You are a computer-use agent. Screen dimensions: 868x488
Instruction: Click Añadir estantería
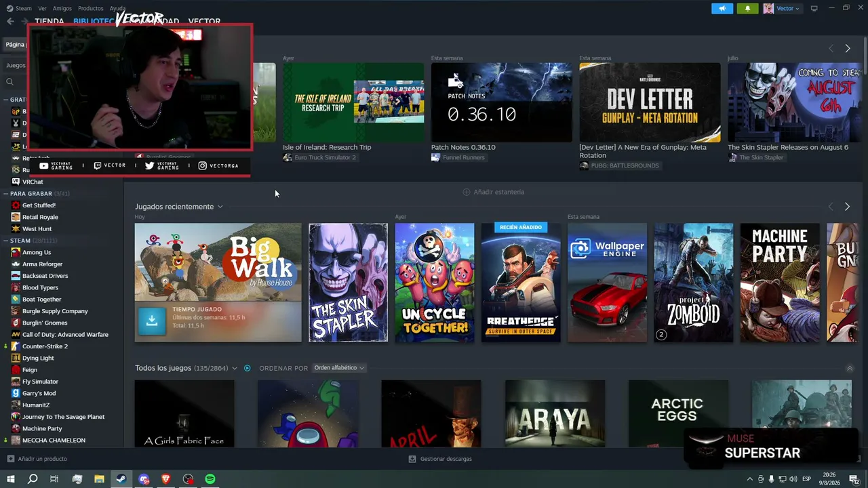(x=494, y=192)
